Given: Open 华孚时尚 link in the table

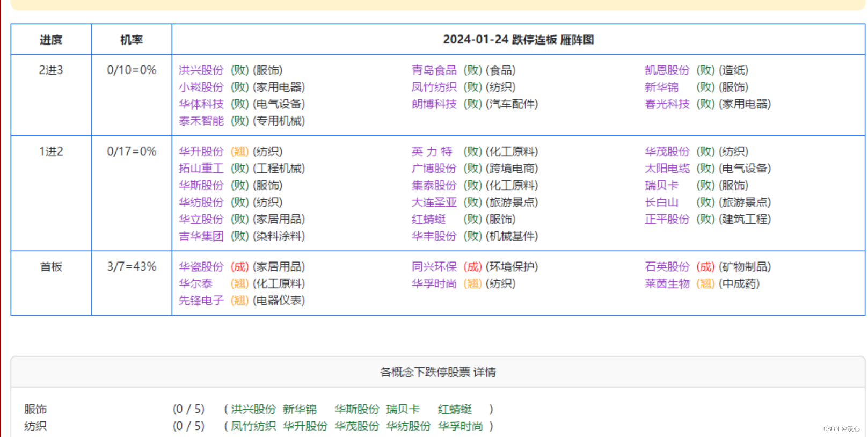Looking at the screenshot, I should 434,283.
